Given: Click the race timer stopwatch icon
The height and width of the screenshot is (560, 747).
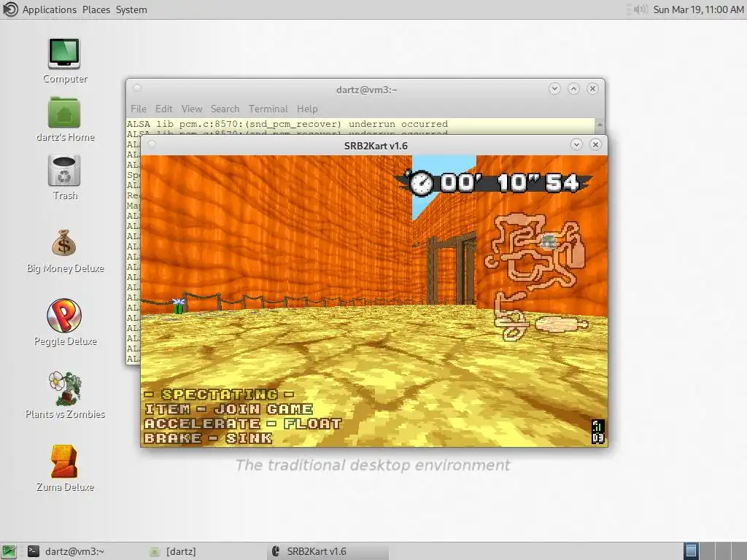Looking at the screenshot, I should (421, 183).
